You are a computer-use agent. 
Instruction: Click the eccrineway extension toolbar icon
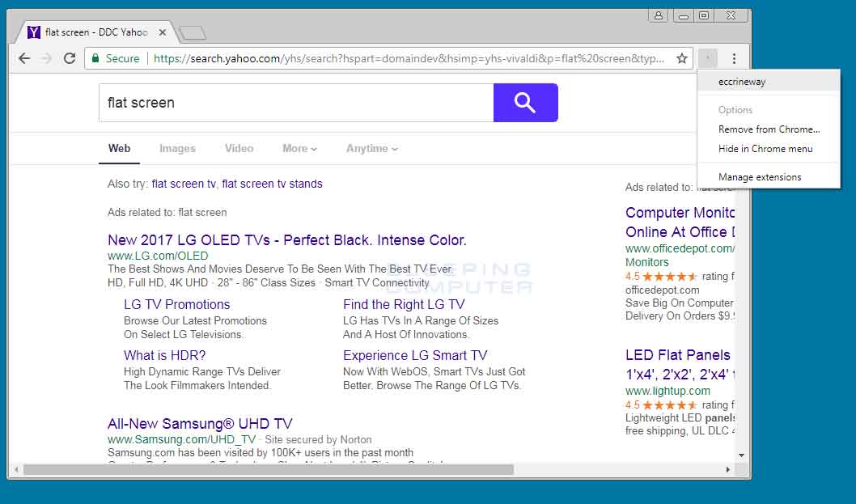[x=708, y=58]
